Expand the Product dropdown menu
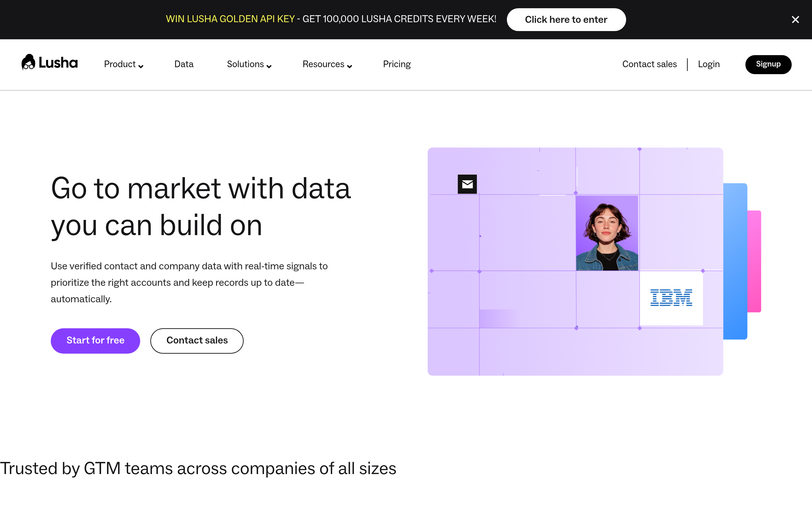Image resolution: width=812 pixels, height=507 pixels. pyautogui.click(x=123, y=64)
